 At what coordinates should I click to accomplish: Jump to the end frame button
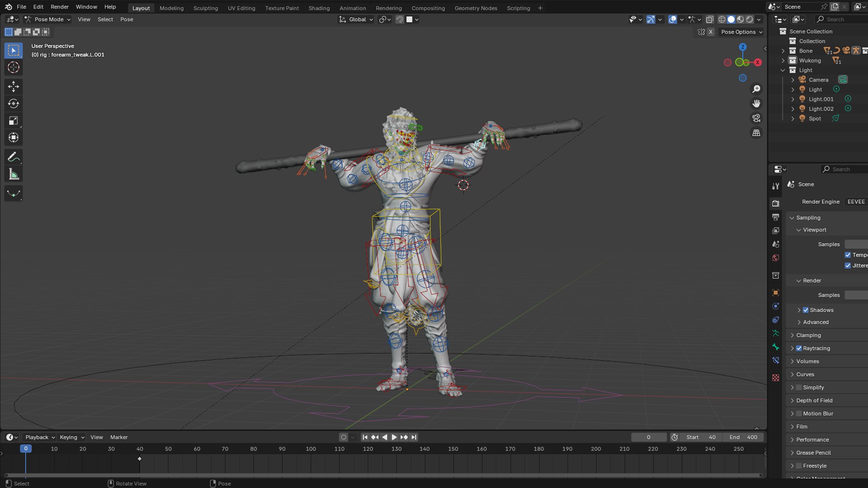tap(414, 437)
